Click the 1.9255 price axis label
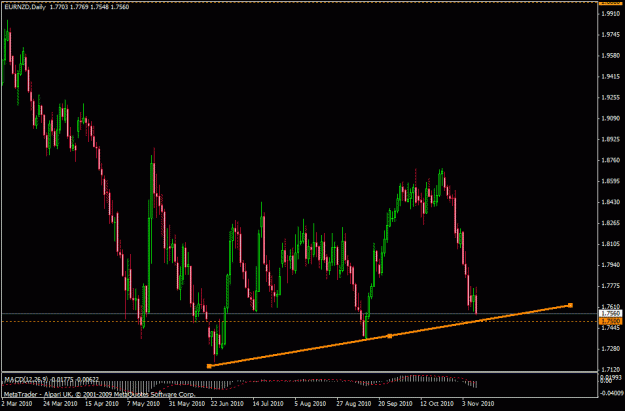 (610, 97)
